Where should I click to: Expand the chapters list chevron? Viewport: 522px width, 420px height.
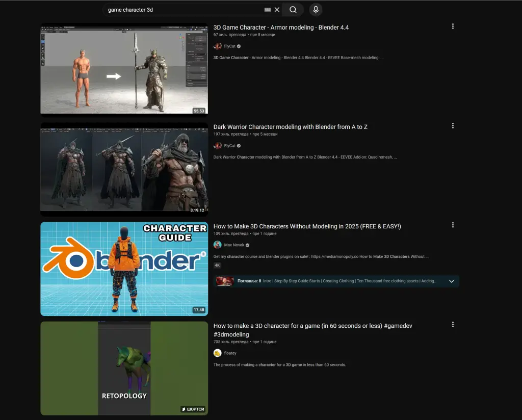click(x=451, y=281)
